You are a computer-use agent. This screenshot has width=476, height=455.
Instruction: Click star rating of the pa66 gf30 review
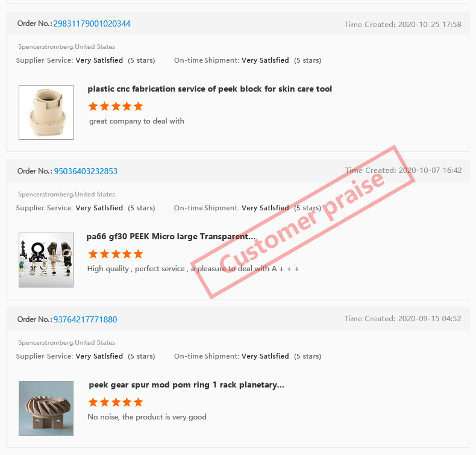tap(116, 254)
